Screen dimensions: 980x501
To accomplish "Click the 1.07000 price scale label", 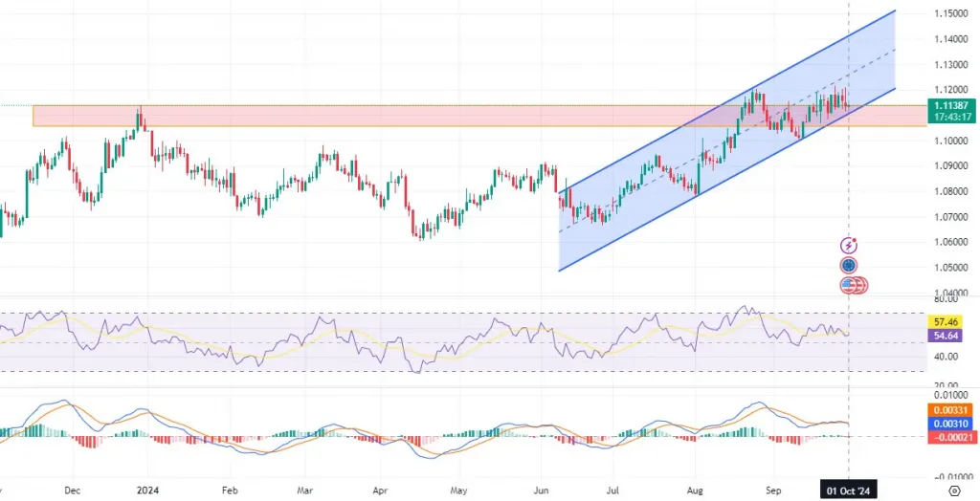I will tap(950, 217).
